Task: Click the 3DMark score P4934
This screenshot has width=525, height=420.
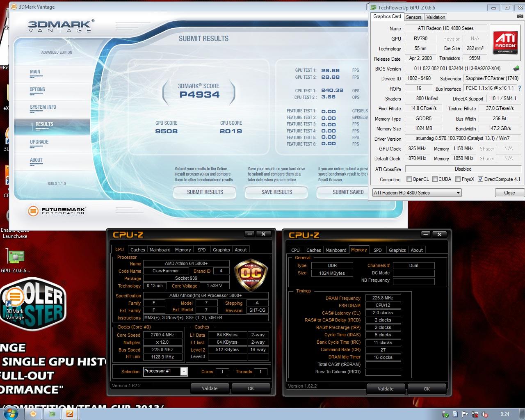Action: click(x=199, y=95)
